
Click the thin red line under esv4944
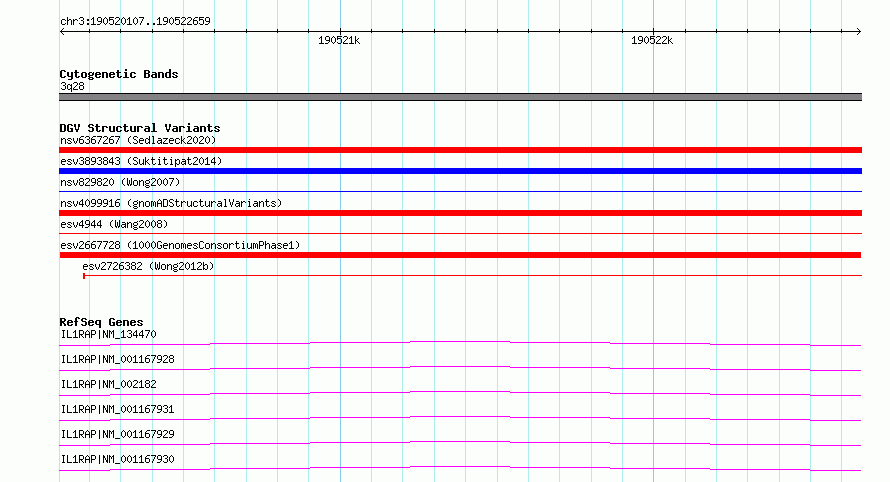click(x=460, y=233)
